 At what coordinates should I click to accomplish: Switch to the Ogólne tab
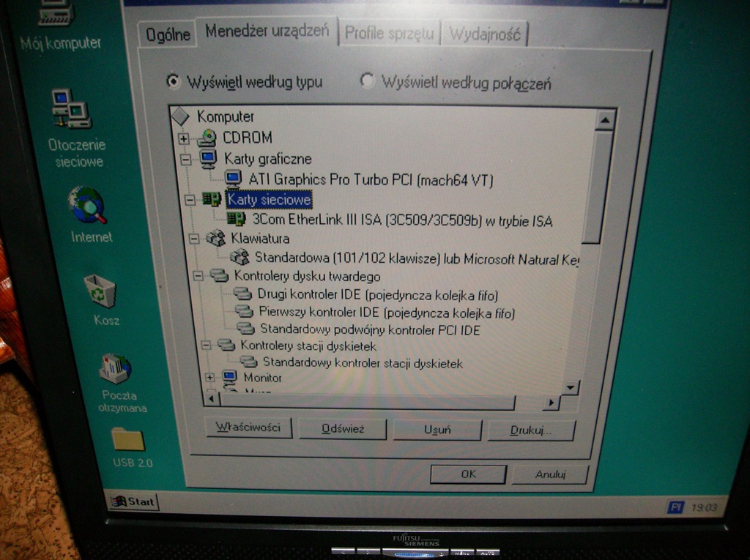(168, 34)
